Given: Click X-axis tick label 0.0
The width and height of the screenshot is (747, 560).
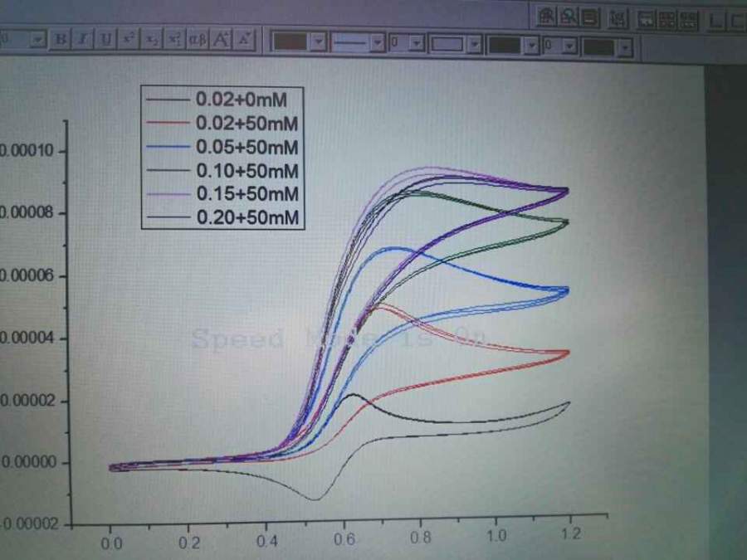Looking at the screenshot, I should 111,543.
